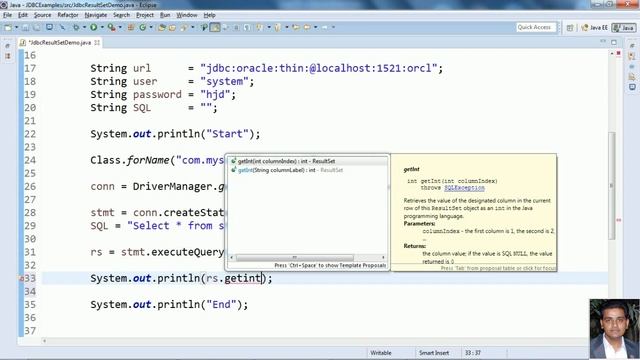Screen dimensions: 640x360
Task: Open the Run menu
Action: 165,15
